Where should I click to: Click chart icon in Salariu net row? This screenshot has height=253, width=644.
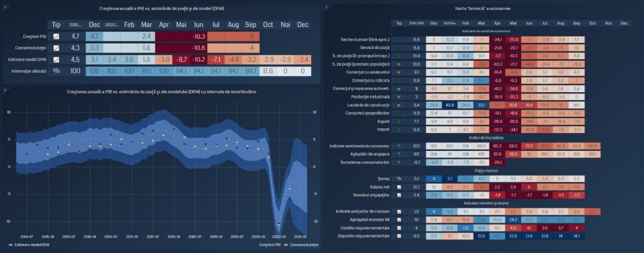point(399,187)
